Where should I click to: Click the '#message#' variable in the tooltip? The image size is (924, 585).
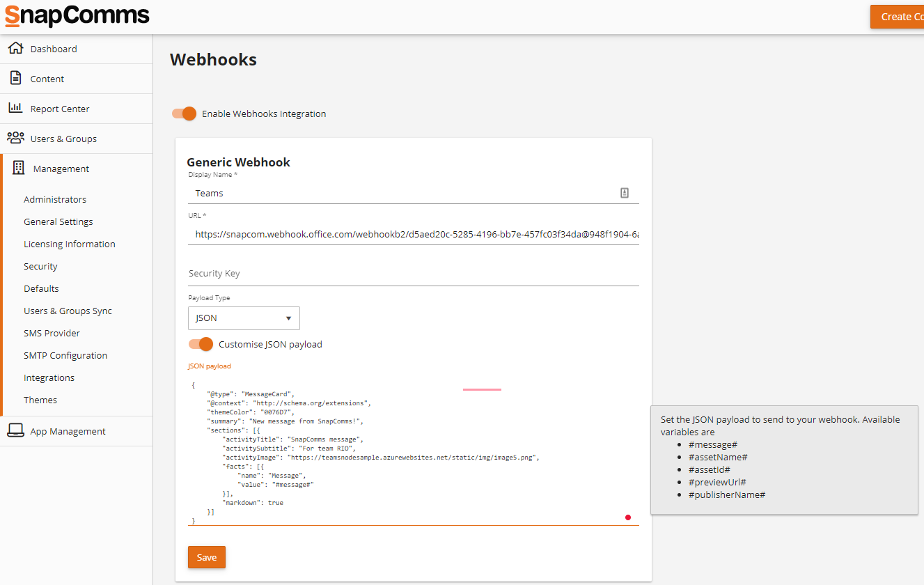[x=712, y=444]
